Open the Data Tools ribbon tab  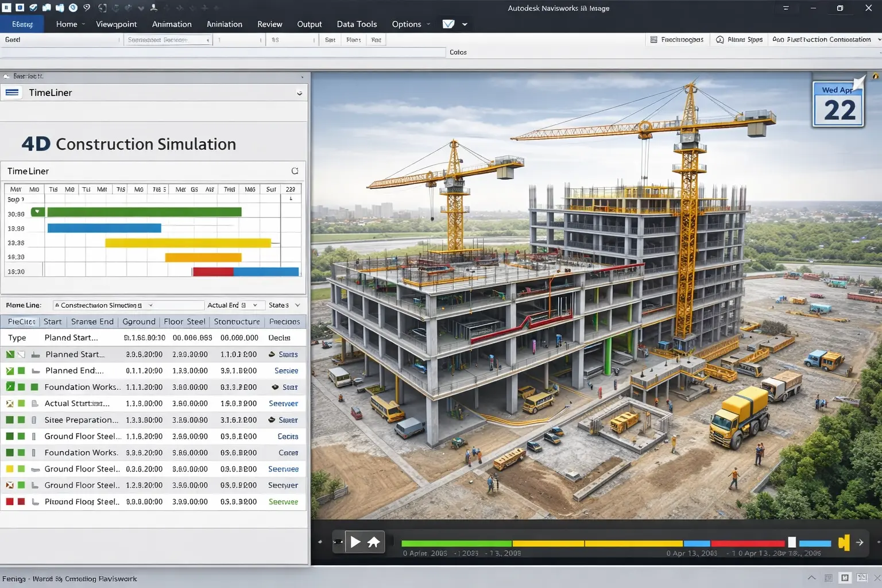(x=357, y=24)
